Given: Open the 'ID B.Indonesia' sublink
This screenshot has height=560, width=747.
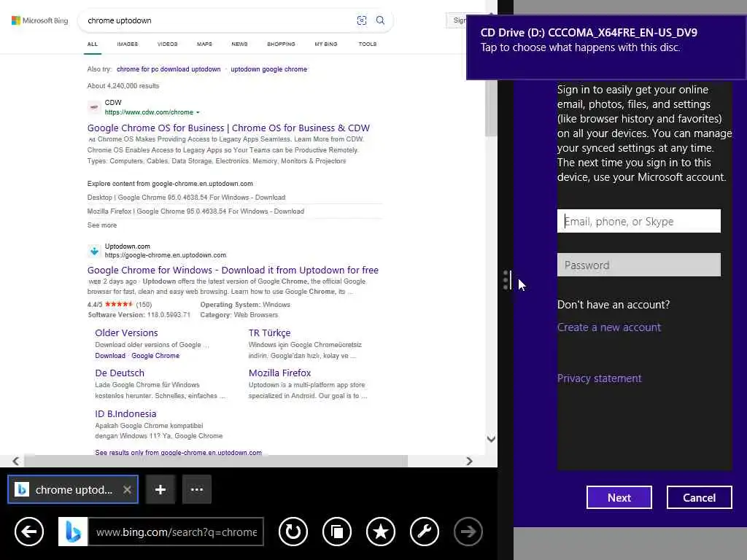Looking at the screenshot, I should pos(125,413).
